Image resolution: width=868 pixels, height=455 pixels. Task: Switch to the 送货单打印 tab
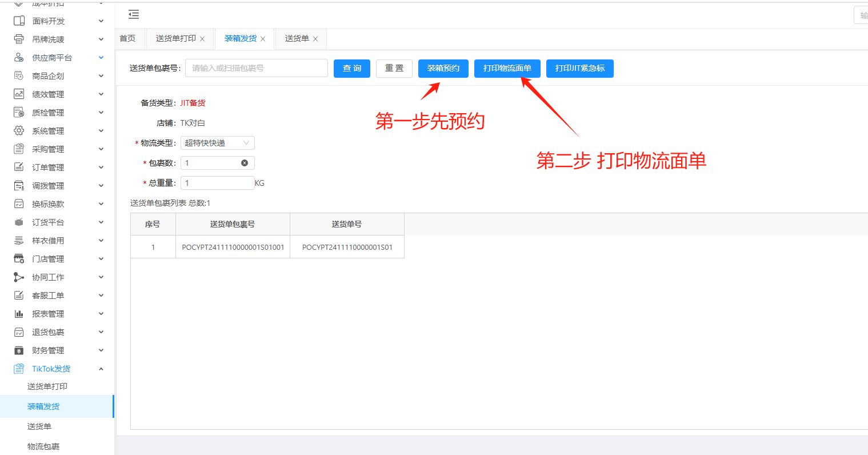[x=175, y=38]
